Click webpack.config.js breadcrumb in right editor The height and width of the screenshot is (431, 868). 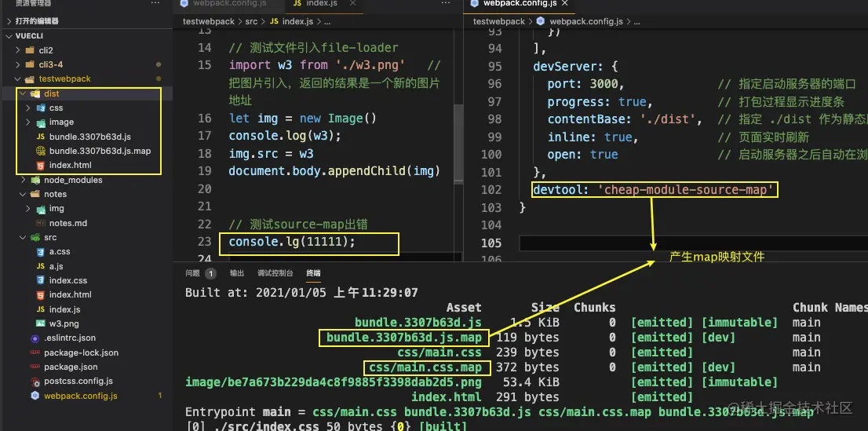(586, 21)
